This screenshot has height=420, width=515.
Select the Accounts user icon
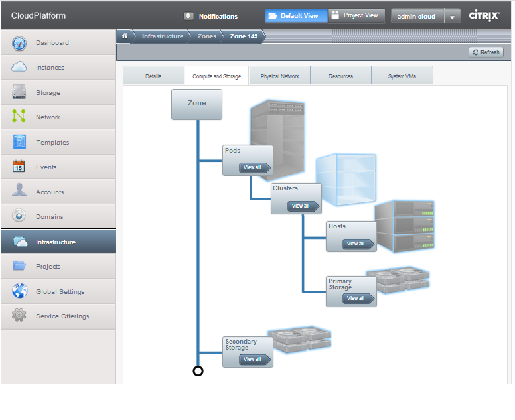coord(19,192)
